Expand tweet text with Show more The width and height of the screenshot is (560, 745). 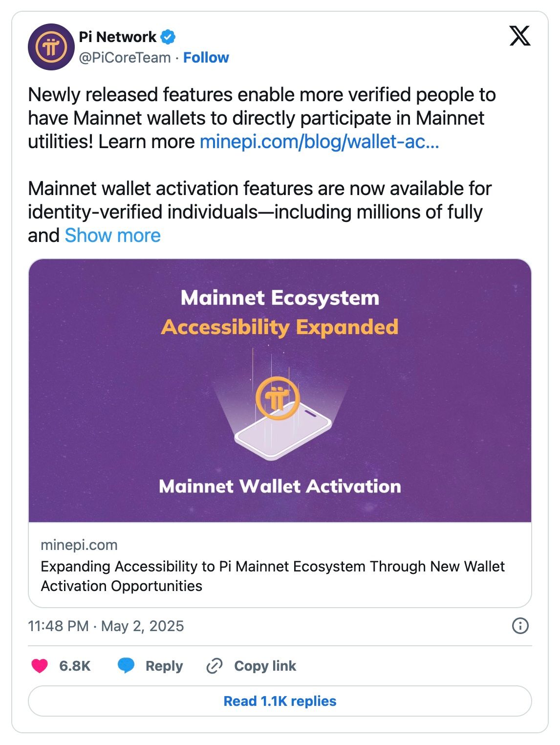(112, 236)
